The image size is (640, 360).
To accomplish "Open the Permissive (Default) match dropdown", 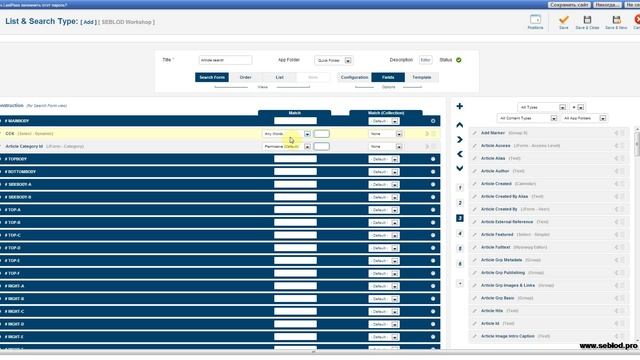I will [x=287, y=147].
